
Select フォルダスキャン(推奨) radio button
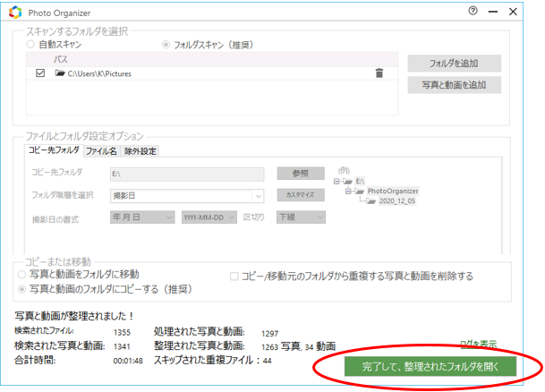click(166, 45)
